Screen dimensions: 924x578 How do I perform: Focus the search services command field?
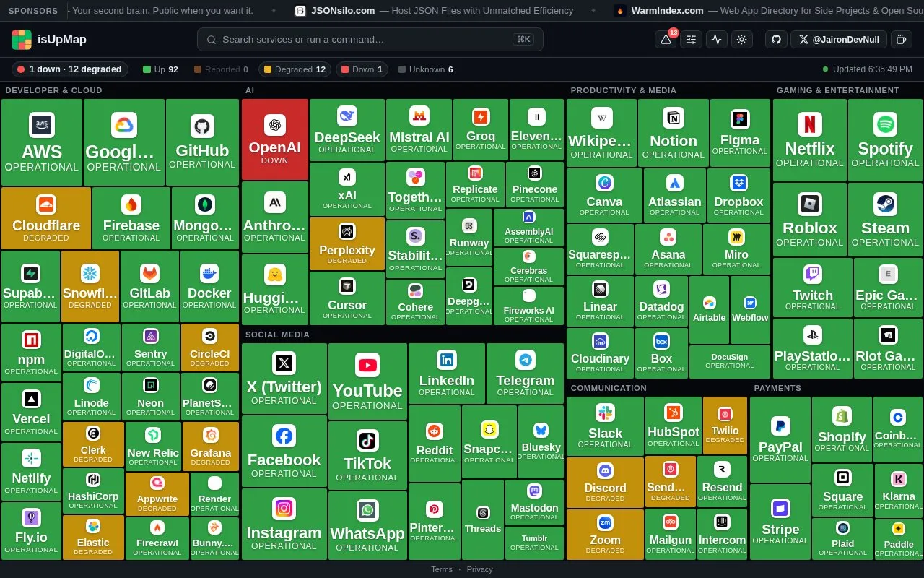click(x=370, y=40)
